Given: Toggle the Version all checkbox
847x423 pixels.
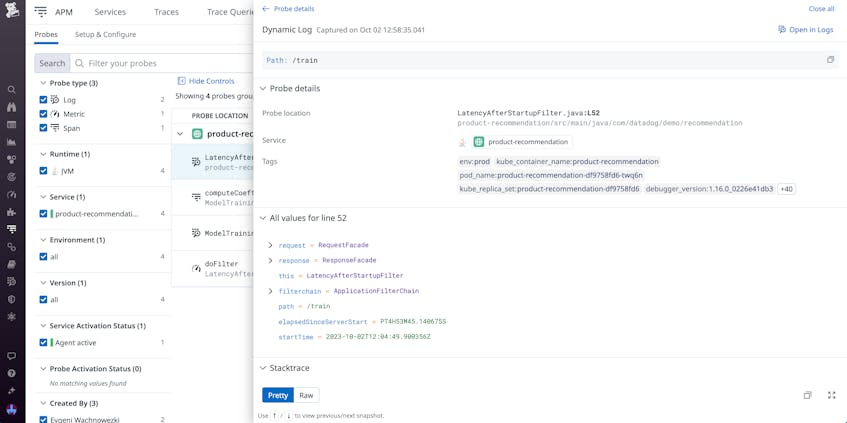Looking at the screenshot, I should [x=43, y=299].
